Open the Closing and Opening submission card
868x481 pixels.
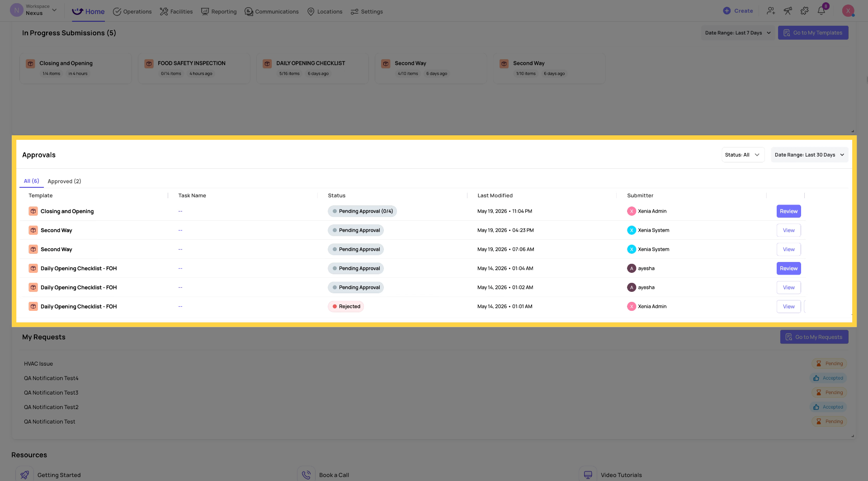(75, 68)
